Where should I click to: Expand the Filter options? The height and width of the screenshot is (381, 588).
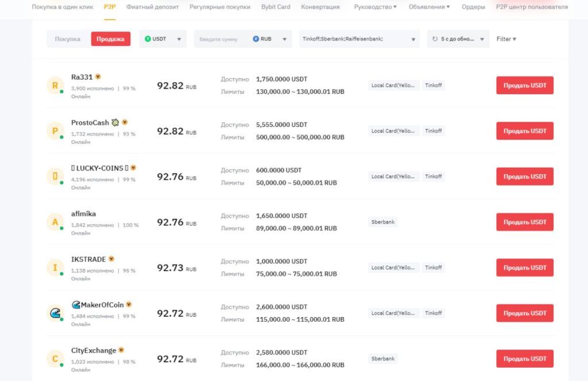coord(506,39)
